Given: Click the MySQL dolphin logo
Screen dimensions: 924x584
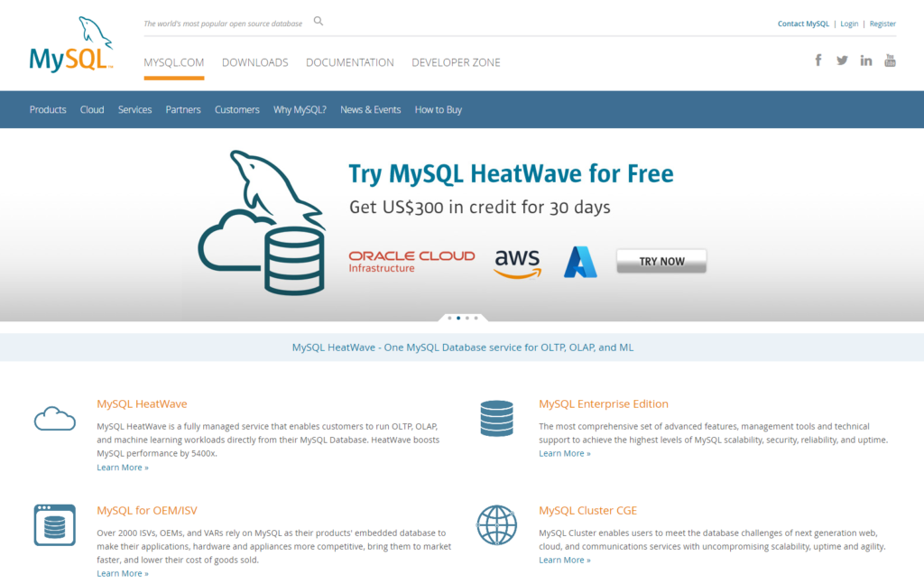Looking at the screenshot, I should (71, 44).
